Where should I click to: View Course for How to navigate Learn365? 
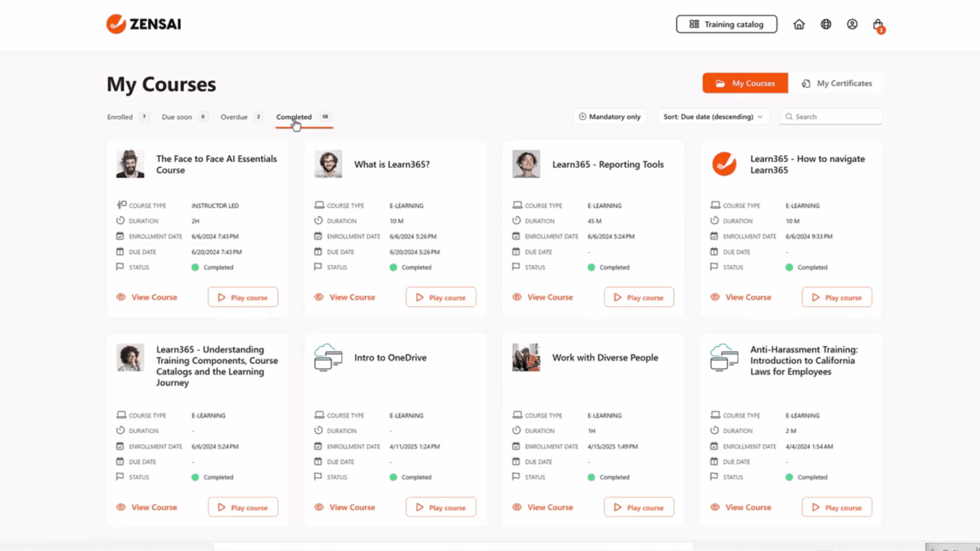click(x=741, y=297)
